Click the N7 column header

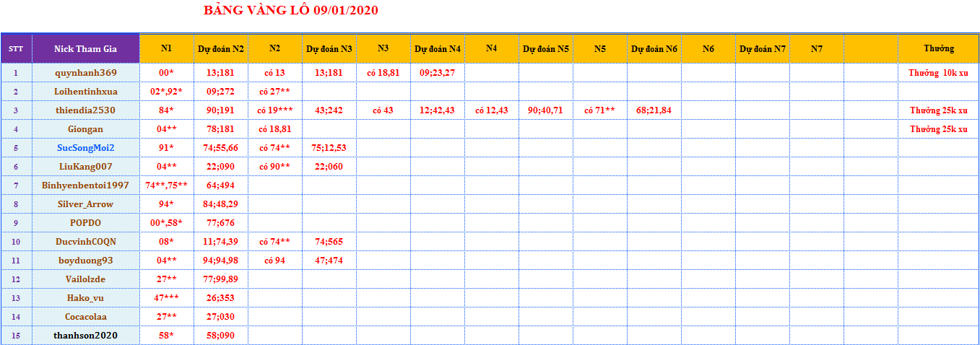(817, 48)
